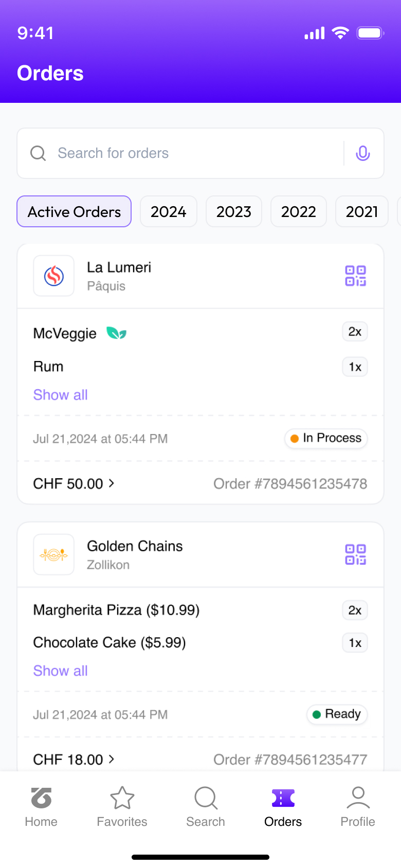Screen dimensions: 401x868
Task: Open the Search tab in bottom bar
Action: pos(206,806)
